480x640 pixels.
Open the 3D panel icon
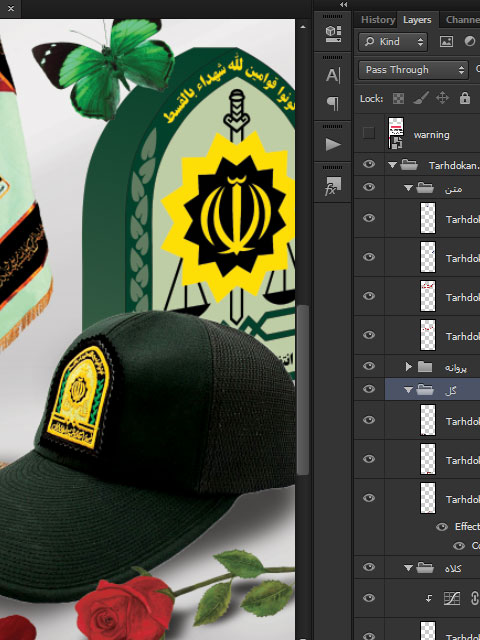click(333, 34)
